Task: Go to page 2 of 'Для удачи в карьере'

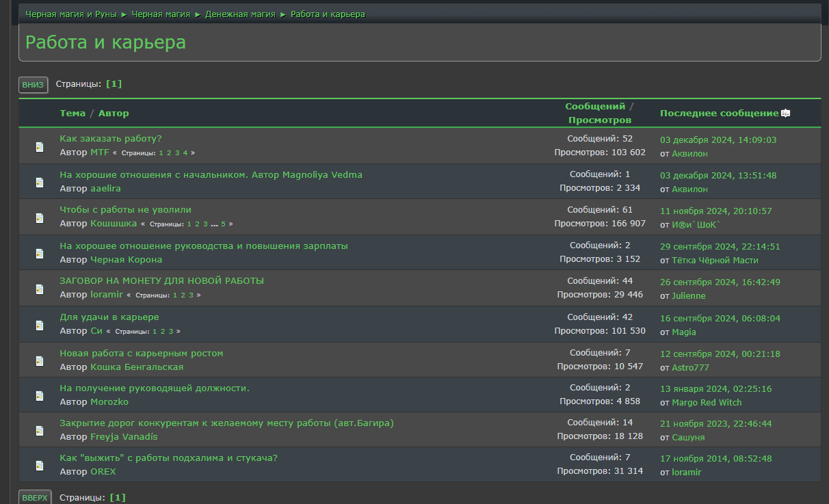Action: tap(163, 332)
